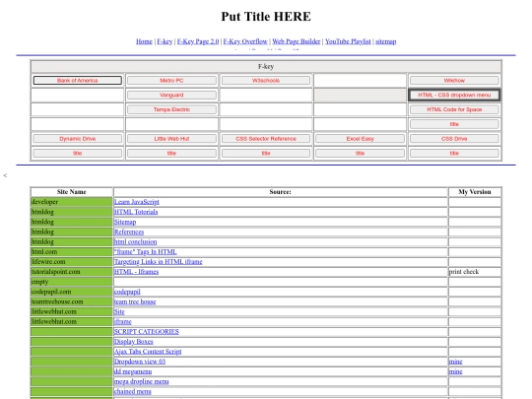
Task: Click the Little Web Hut button
Action: (171, 139)
